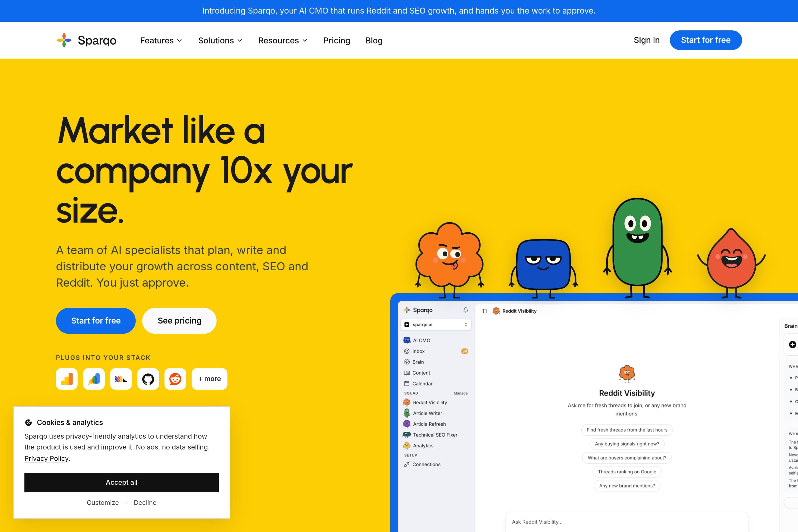Click Any buying signals right now? suggestion
This screenshot has width=798, height=532.
tap(627, 444)
